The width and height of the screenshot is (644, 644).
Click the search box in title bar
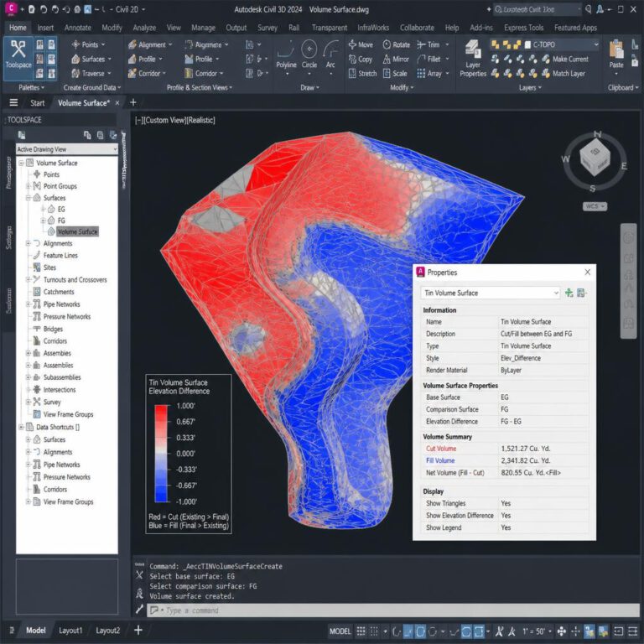tap(538, 9)
